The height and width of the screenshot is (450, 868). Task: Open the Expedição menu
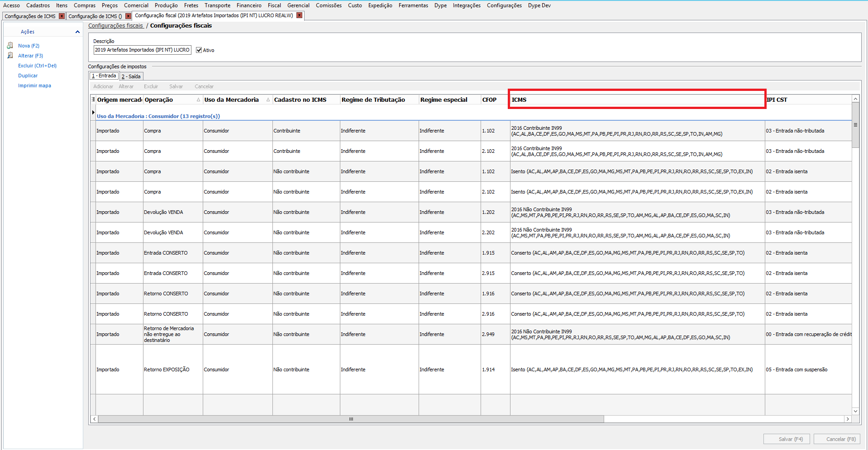coord(380,5)
